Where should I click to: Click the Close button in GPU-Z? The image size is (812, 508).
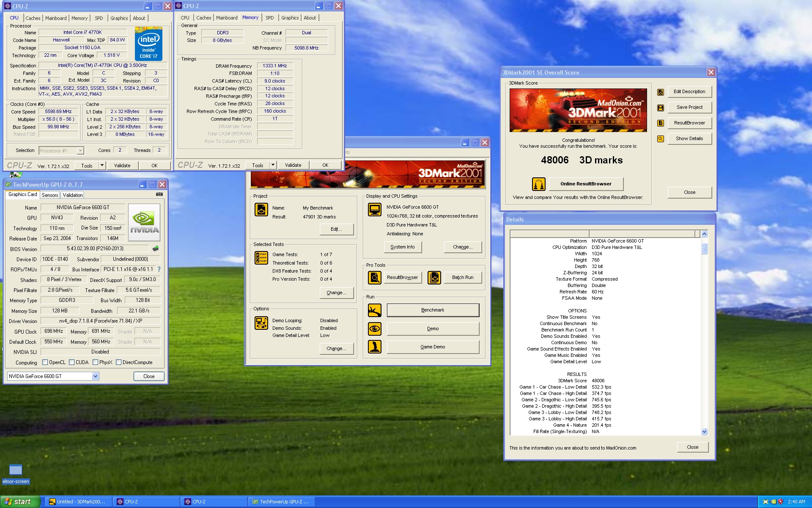149,376
